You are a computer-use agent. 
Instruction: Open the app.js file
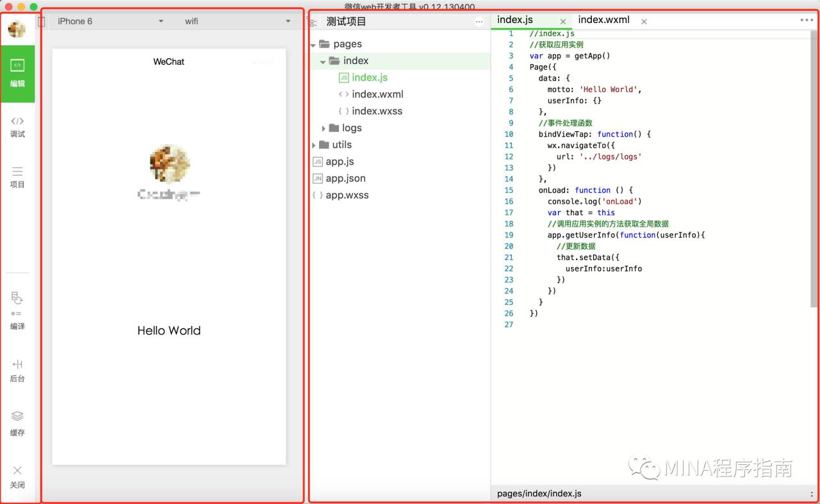click(x=333, y=161)
